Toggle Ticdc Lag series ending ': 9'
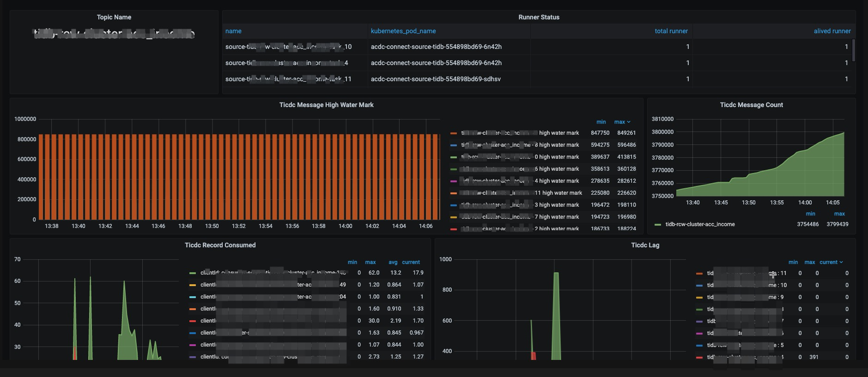 coord(745,297)
